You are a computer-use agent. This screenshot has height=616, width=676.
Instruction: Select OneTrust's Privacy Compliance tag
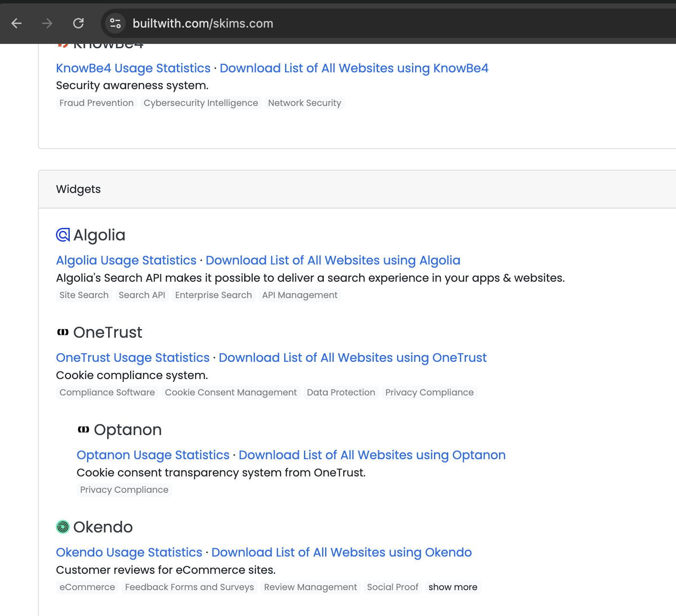[429, 392]
